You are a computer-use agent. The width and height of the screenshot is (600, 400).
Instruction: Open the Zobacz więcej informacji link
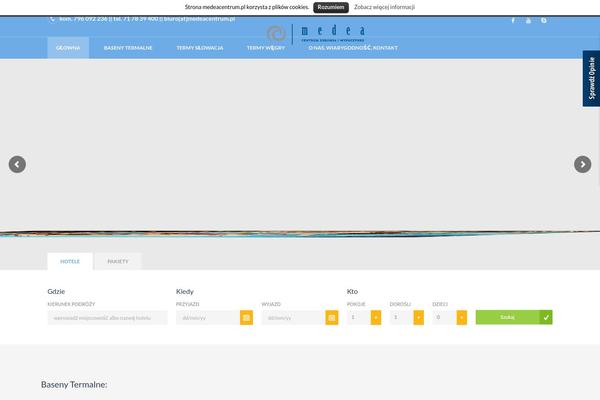click(x=384, y=7)
